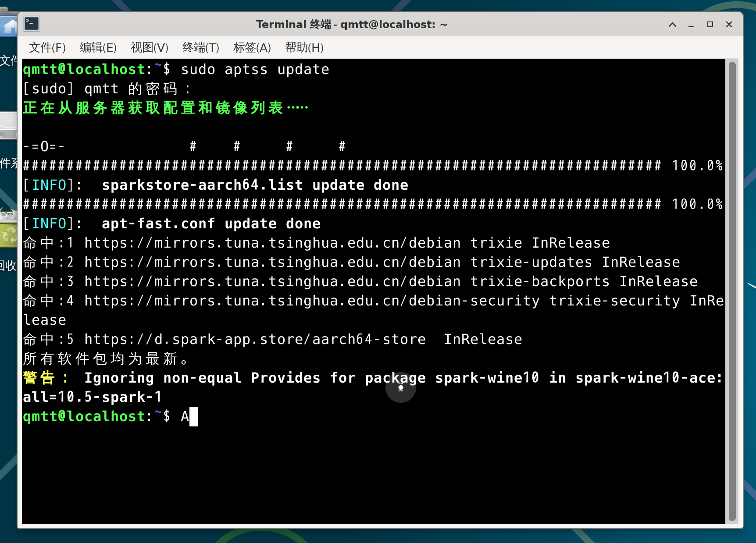Screen dimensions: 756x543
Task: Click the 命中:5 d.spark-app.store line
Action: (x=272, y=339)
